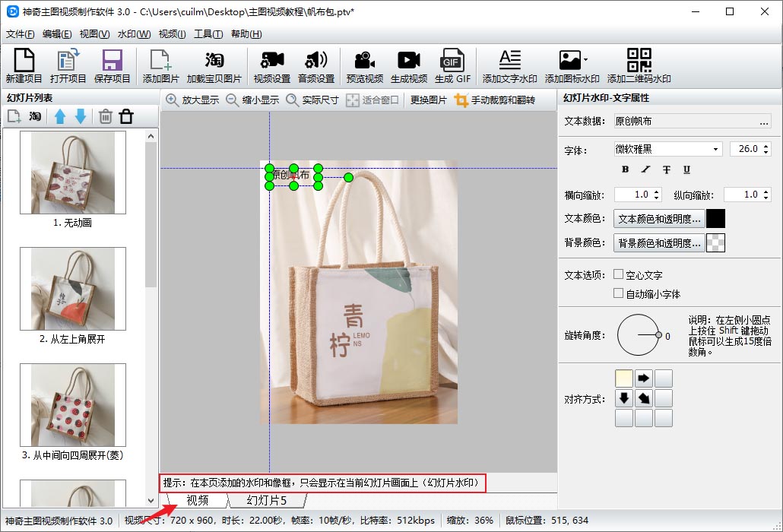Toggle italic text formatting
The height and width of the screenshot is (532, 783).
[645, 169]
